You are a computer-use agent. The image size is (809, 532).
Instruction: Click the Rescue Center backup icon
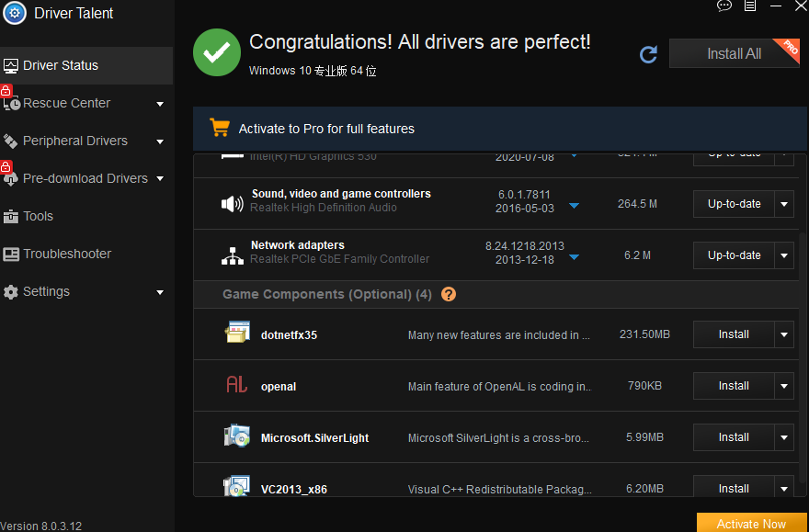pos(12,104)
